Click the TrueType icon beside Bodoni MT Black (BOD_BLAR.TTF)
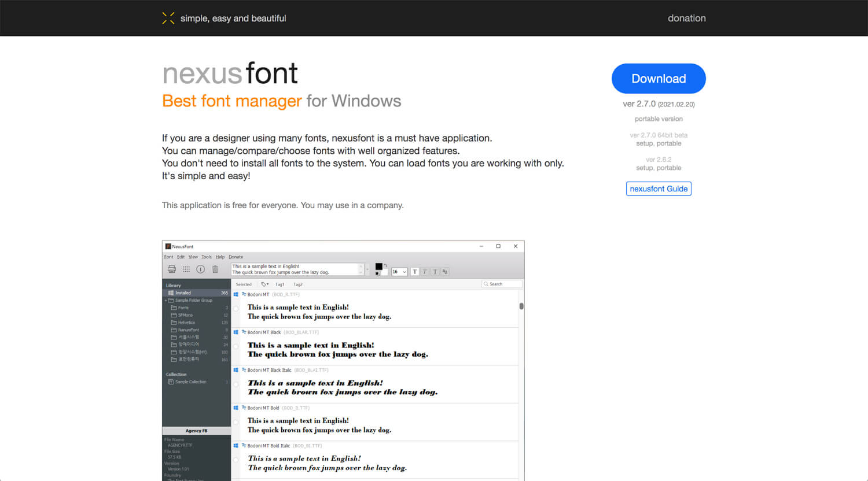Viewport: 868px width, 481px height. 244,332
